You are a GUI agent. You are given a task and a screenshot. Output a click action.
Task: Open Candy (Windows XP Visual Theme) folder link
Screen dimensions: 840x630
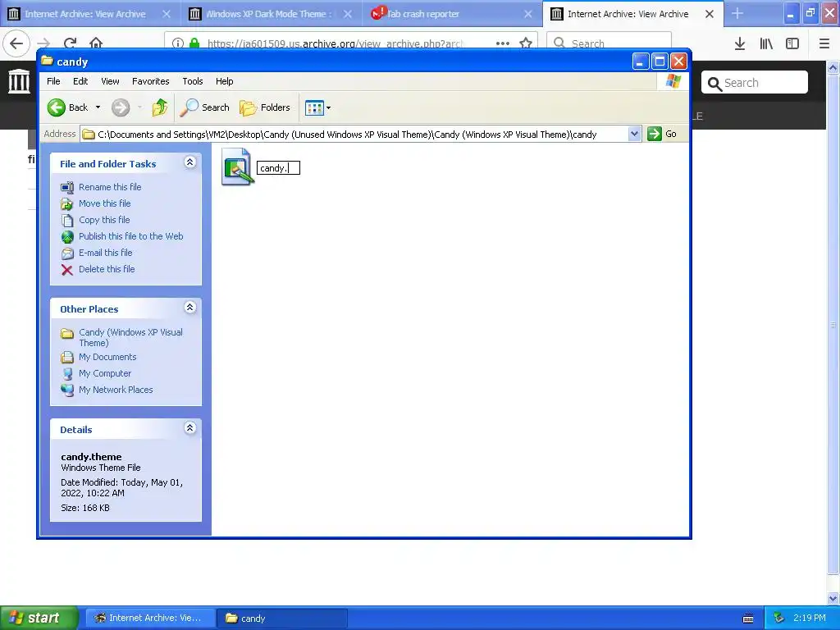pos(130,337)
